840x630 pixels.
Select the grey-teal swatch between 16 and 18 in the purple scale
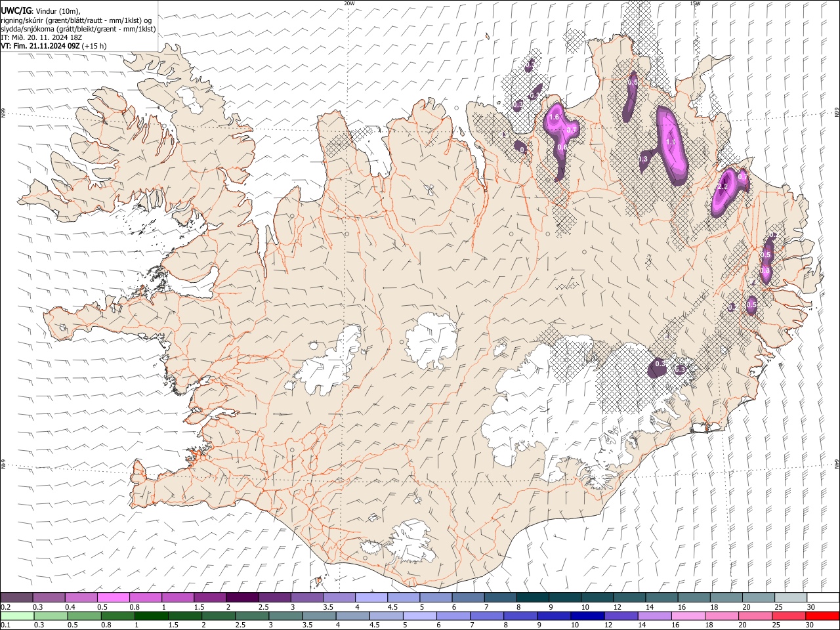pos(694,597)
